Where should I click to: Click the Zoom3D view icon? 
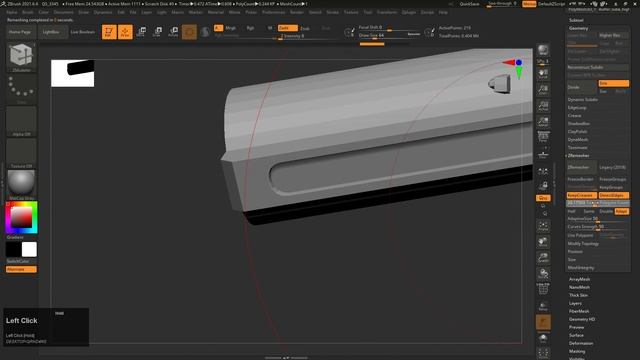(543, 258)
